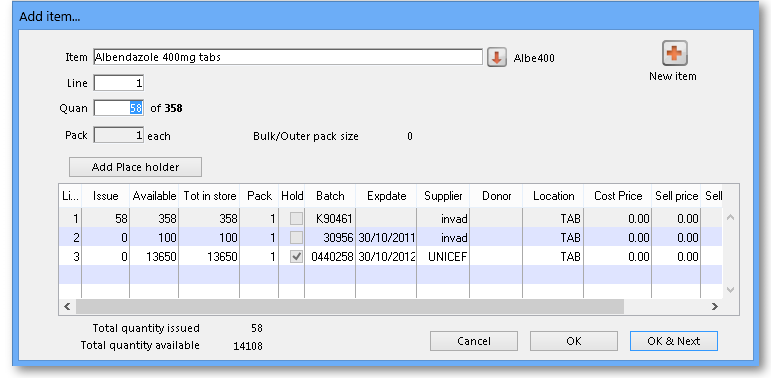Cancel the Add item dialog
The height and width of the screenshot is (378, 771).
pos(474,341)
